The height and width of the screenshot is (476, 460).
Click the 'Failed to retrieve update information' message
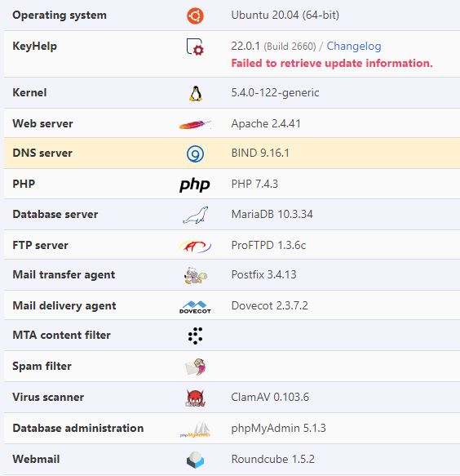332,63
